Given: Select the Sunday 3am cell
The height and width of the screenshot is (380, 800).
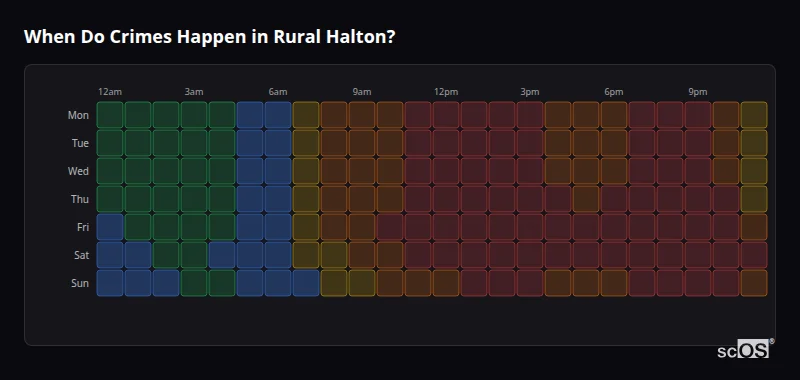Looking at the screenshot, I should 194,283.
